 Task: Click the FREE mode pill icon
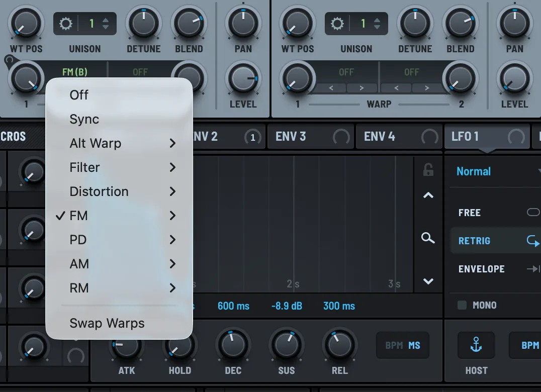tap(533, 212)
